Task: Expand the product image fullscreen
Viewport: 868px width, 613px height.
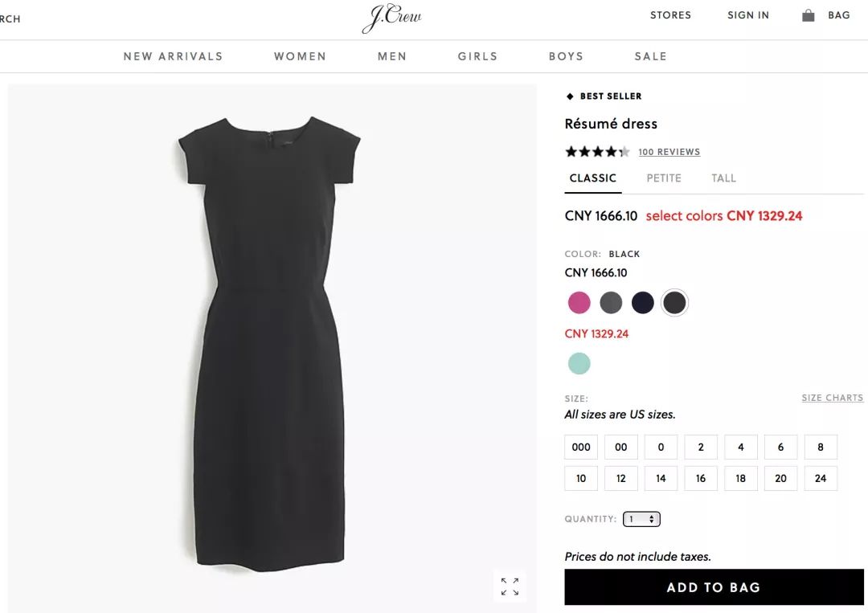Action: pyautogui.click(x=510, y=586)
